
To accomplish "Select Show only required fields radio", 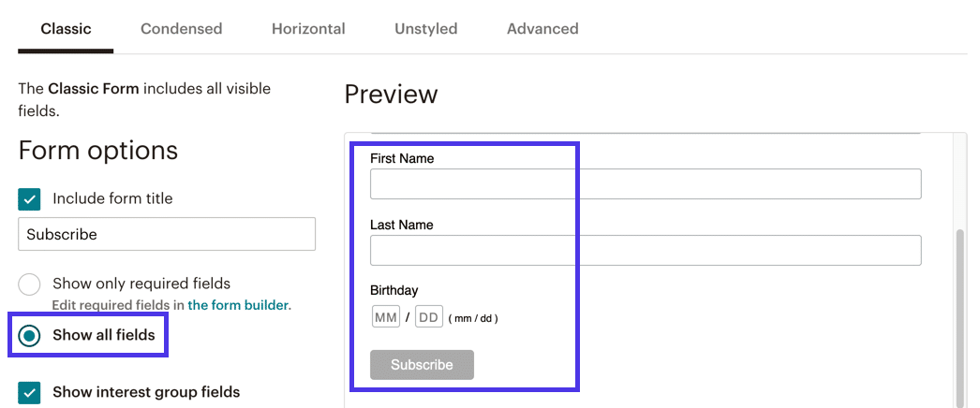I will [x=30, y=284].
